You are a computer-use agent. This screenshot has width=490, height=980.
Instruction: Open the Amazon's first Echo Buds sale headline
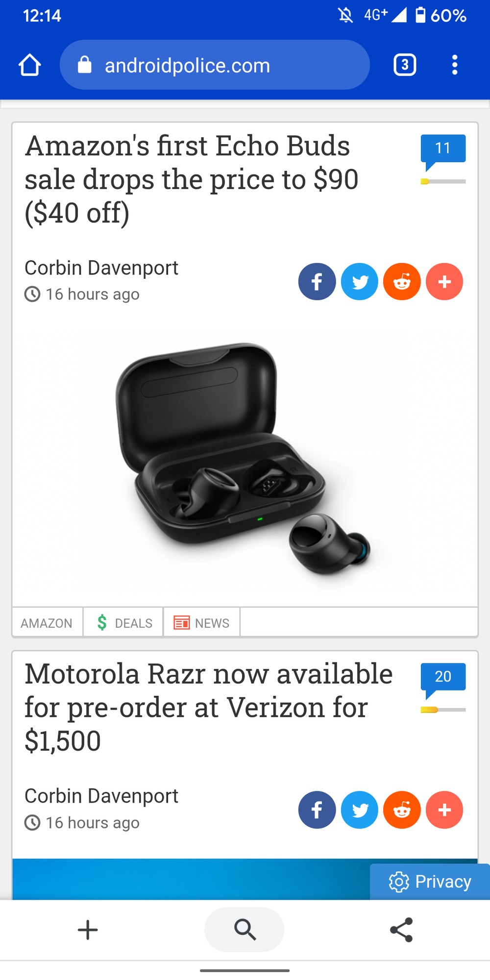pyautogui.click(x=192, y=179)
